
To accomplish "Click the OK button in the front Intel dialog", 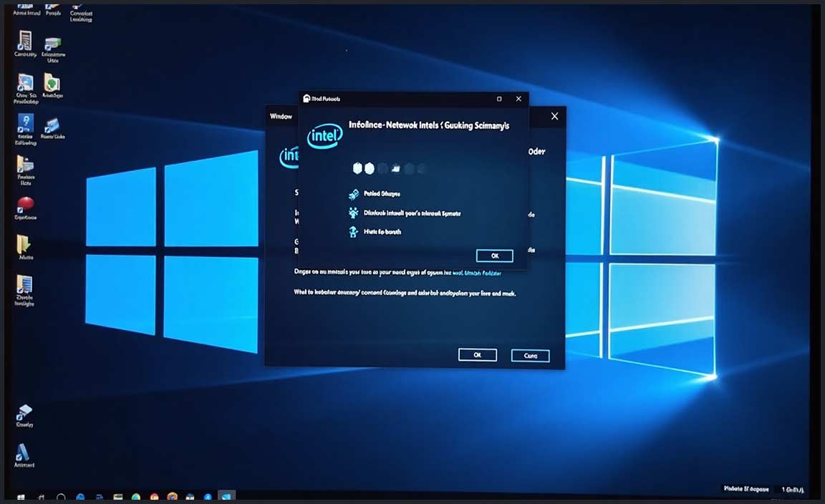I will pos(495,256).
